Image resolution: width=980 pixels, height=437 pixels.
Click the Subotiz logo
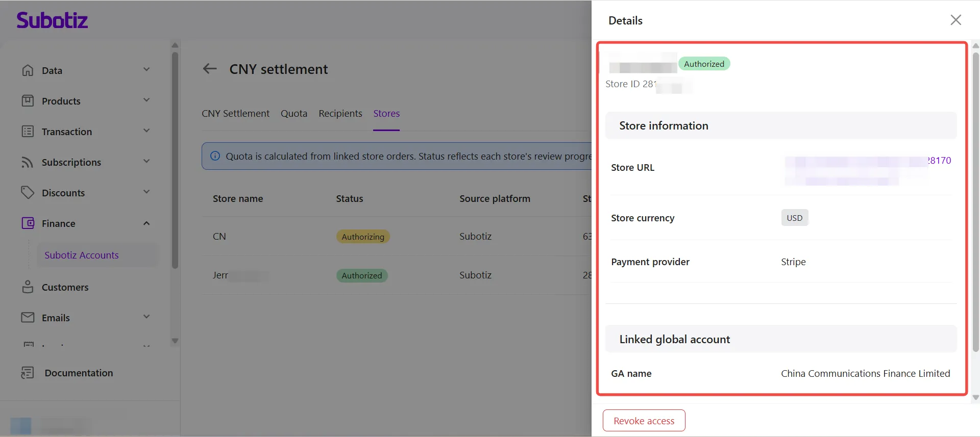coord(52,20)
